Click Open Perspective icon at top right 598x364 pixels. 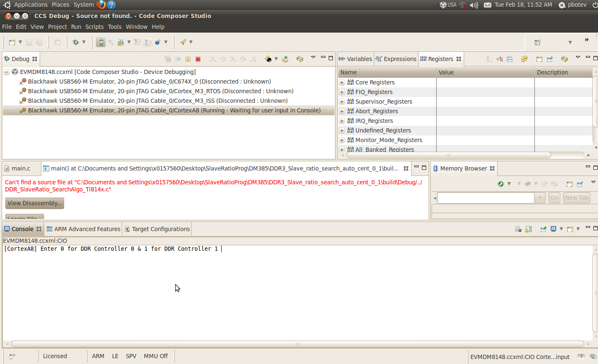pyautogui.click(x=538, y=42)
